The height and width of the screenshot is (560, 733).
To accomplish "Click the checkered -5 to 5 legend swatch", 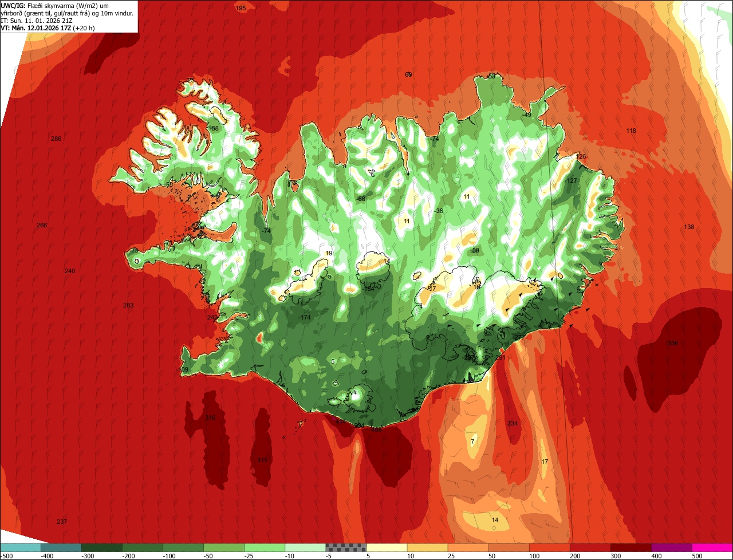I will (x=345, y=547).
